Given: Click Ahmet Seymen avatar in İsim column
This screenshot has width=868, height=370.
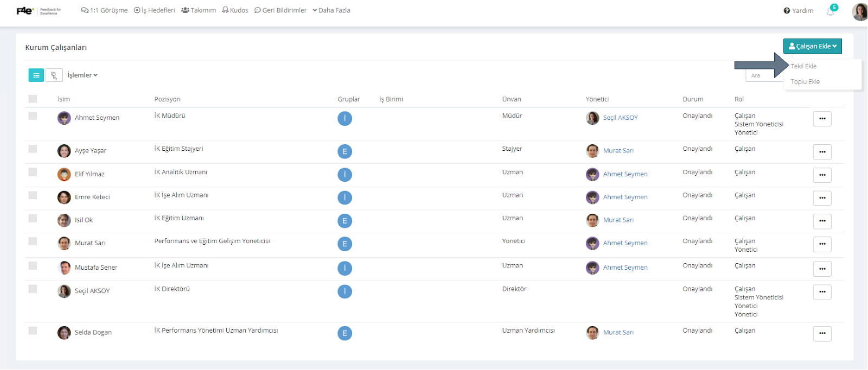Looking at the screenshot, I should coord(64,118).
